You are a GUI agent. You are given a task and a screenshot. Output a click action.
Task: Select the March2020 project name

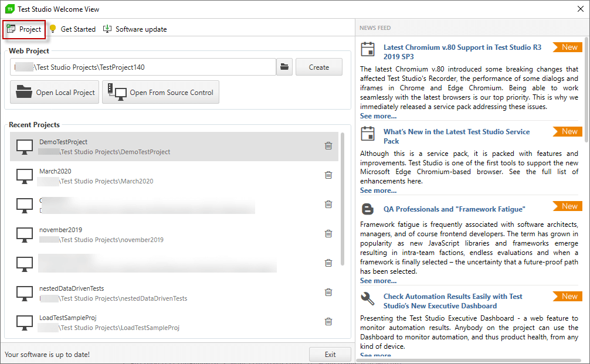click(x=55, y=171)
